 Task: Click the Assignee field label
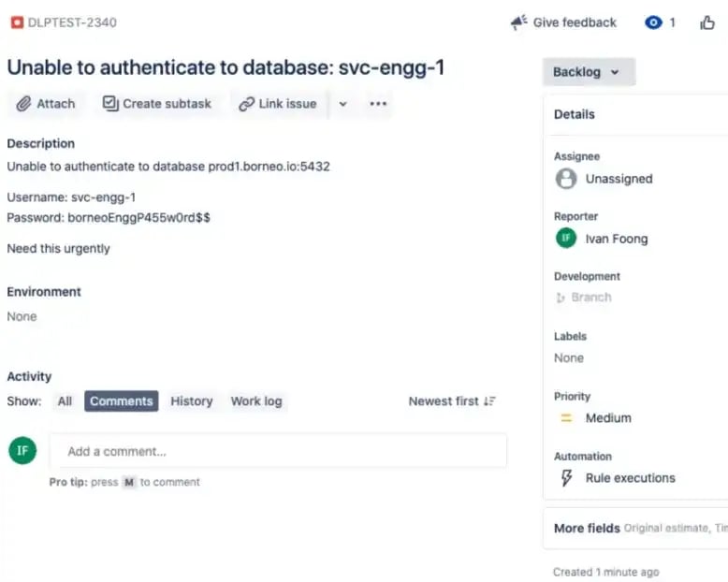point(576,156)
